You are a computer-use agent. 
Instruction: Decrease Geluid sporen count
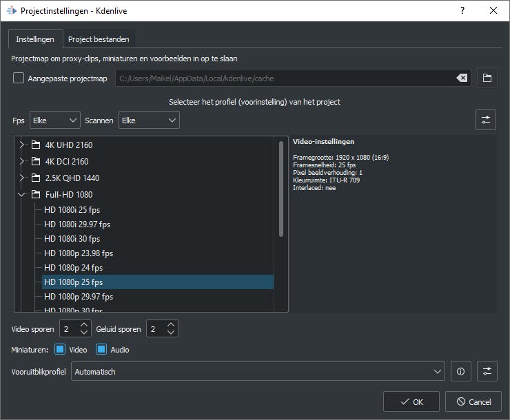click(x=171, y=333)
